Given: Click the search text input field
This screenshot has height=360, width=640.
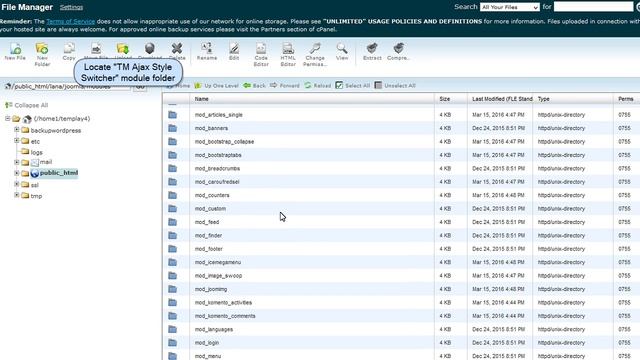Looking at the screenshot, I should pyautogui.click(x=593, y=7).
